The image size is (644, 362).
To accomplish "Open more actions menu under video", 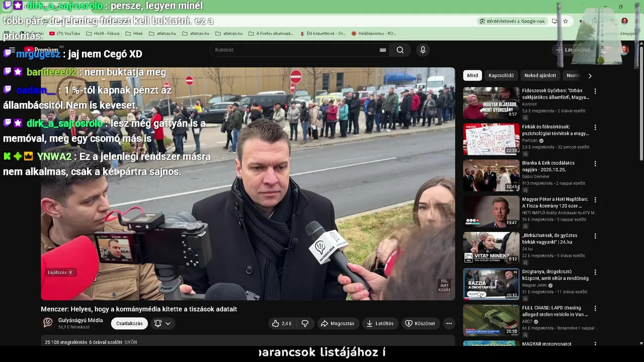I will tap(449, 323).
